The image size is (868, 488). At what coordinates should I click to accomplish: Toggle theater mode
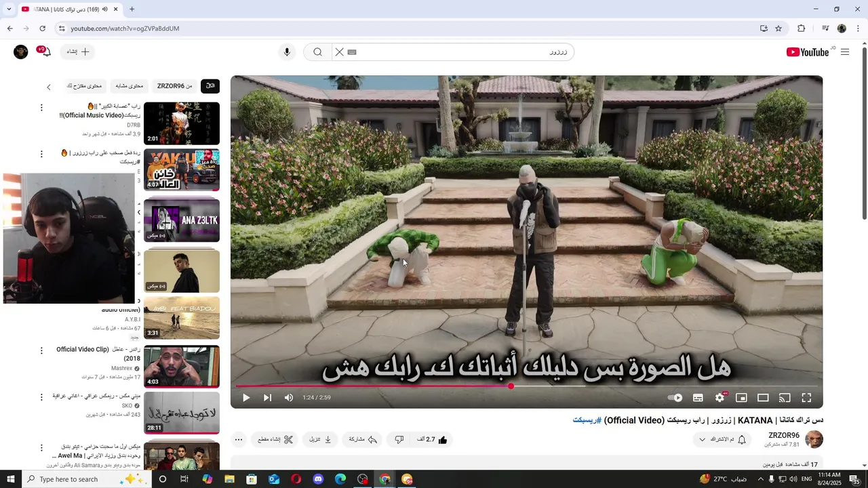763,398
